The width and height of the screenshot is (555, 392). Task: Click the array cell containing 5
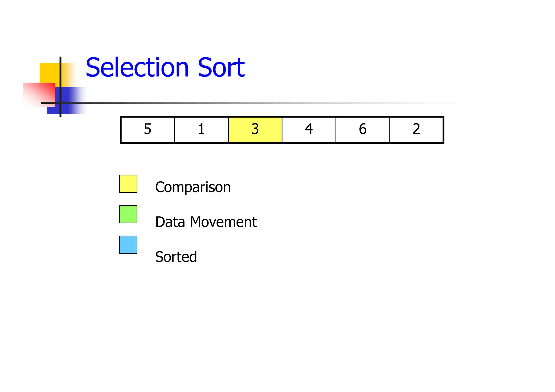tap(148, 130)
